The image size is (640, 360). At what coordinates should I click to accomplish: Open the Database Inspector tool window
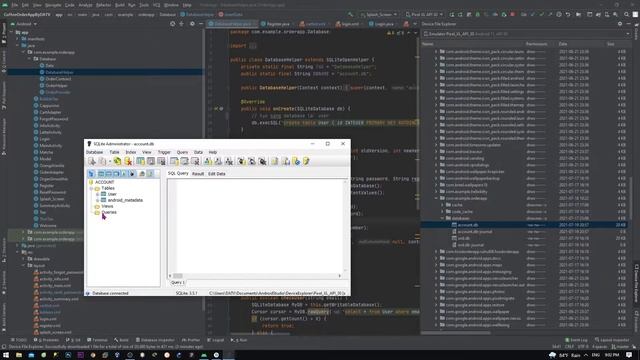point(155,340)
